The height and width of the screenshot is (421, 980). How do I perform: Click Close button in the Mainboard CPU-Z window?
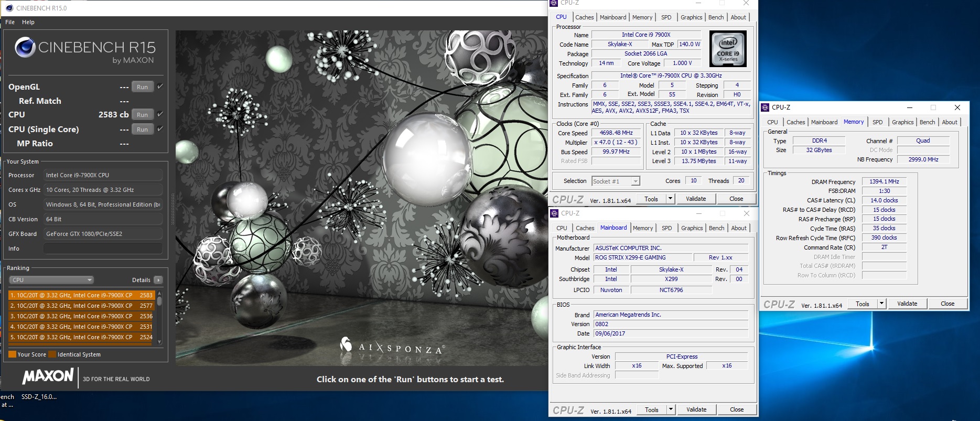point(737,409)
